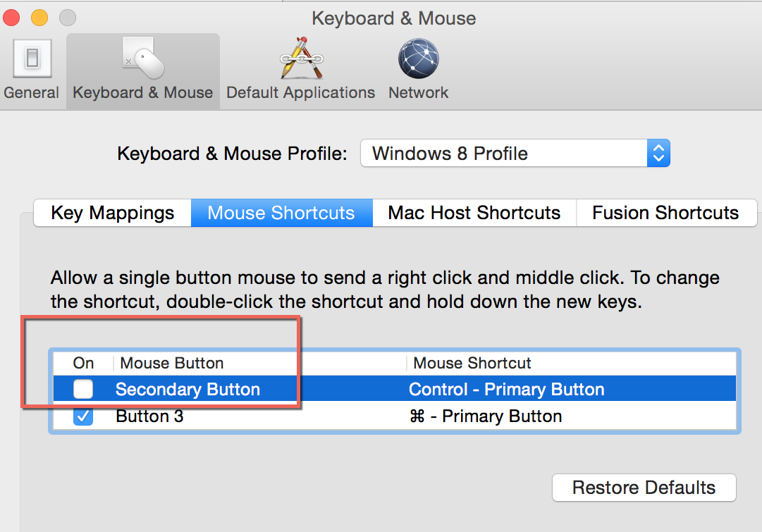This screenshot has width=762, height=532.
Task: Switch to the Key Mappings tab
Action: pos(112,213)
